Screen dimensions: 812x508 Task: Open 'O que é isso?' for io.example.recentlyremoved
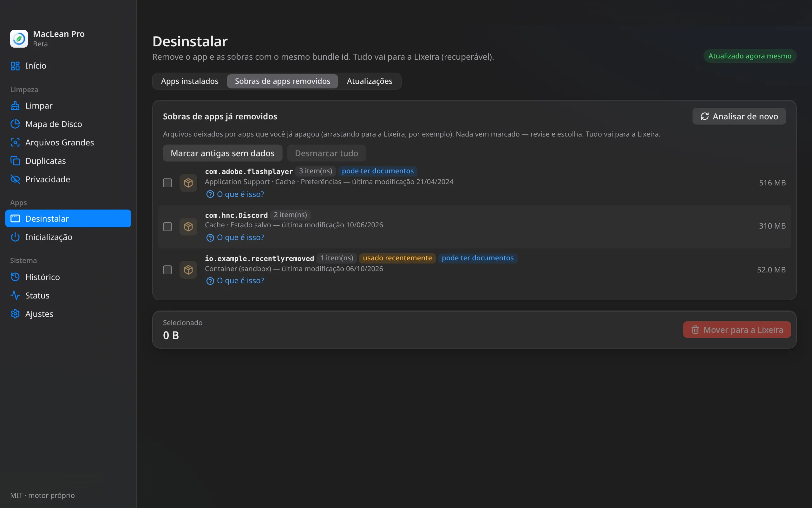tap(235, 281)
